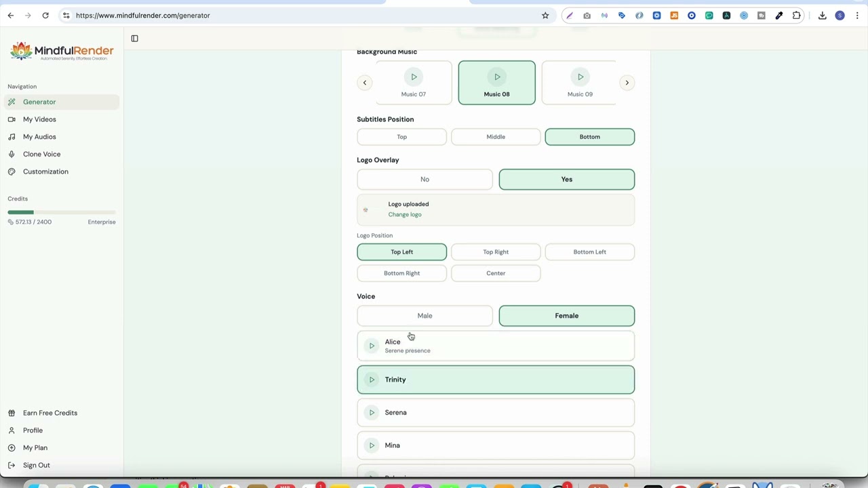The width and height of the screenshot is (868, 488).
Task: Open the Customization page
Action: (x=61, y=171)
